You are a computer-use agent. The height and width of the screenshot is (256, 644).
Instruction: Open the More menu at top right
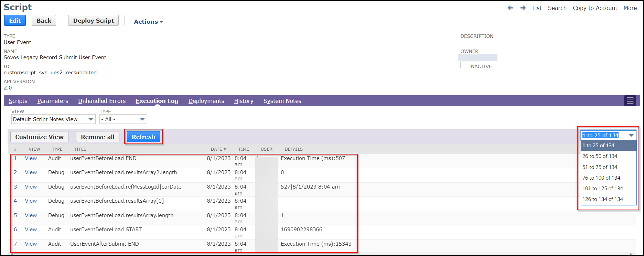630,8
